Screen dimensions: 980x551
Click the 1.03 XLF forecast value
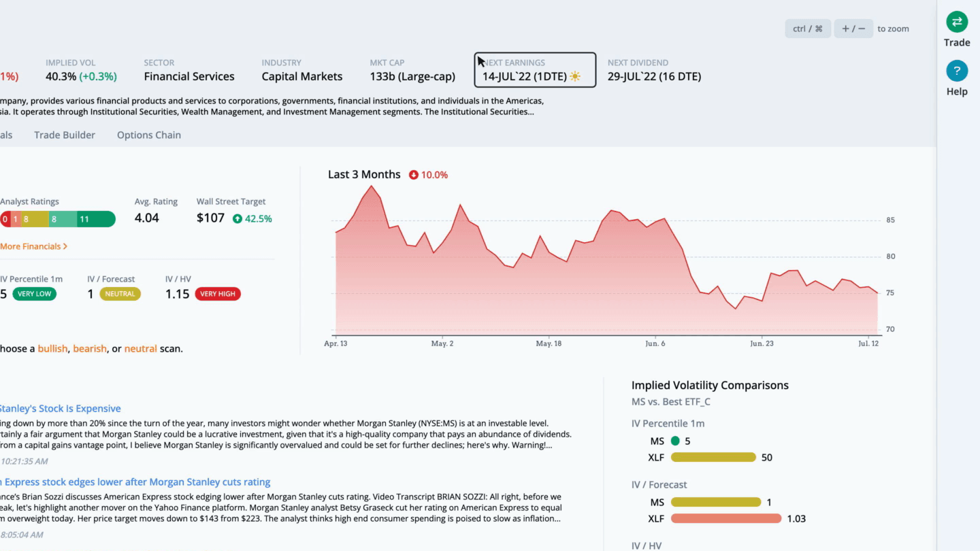point(796,519)
